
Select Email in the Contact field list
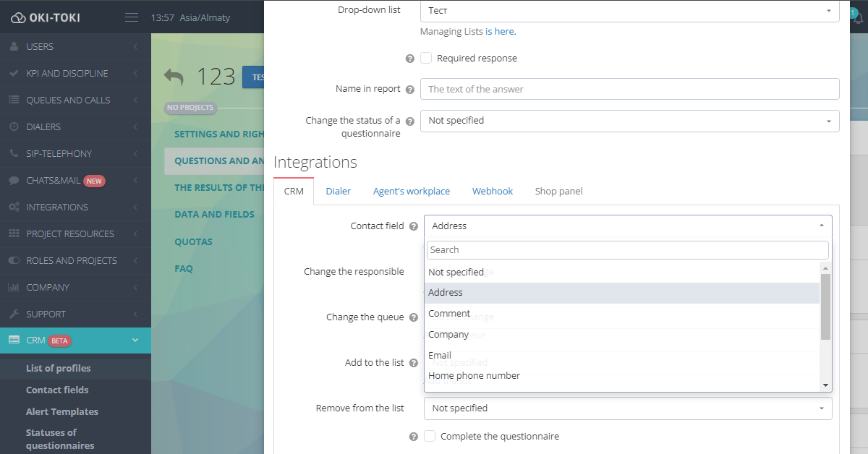point(439,355)
